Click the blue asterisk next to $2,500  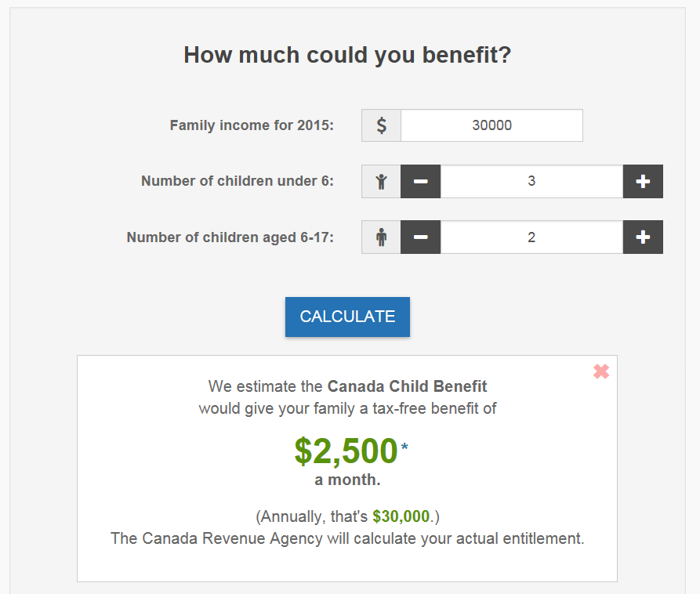click(404, 447)
